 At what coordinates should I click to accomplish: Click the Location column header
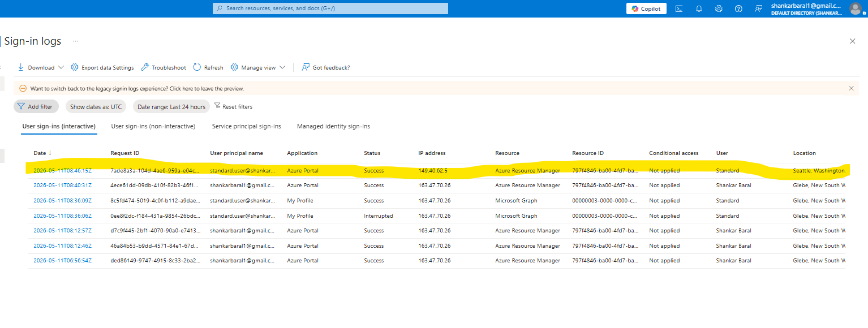pos(804,153)
